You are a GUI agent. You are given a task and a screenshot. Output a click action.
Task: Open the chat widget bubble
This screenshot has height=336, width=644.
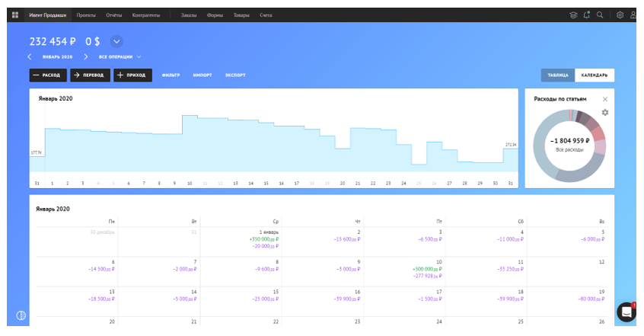pyautogui.click(x=626, y=312)
